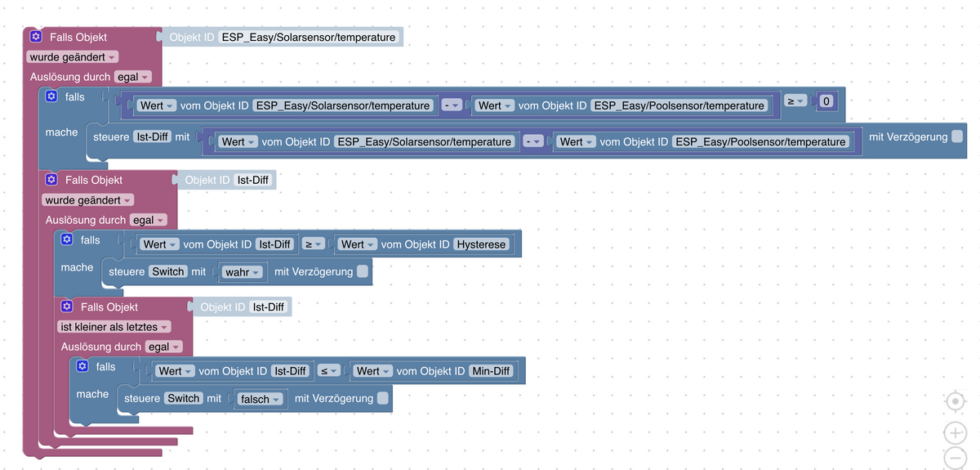Click gear of Falls Objekt block with 'ist kleiner als letztes'
The image size is (980, 470).
(66, 307)
